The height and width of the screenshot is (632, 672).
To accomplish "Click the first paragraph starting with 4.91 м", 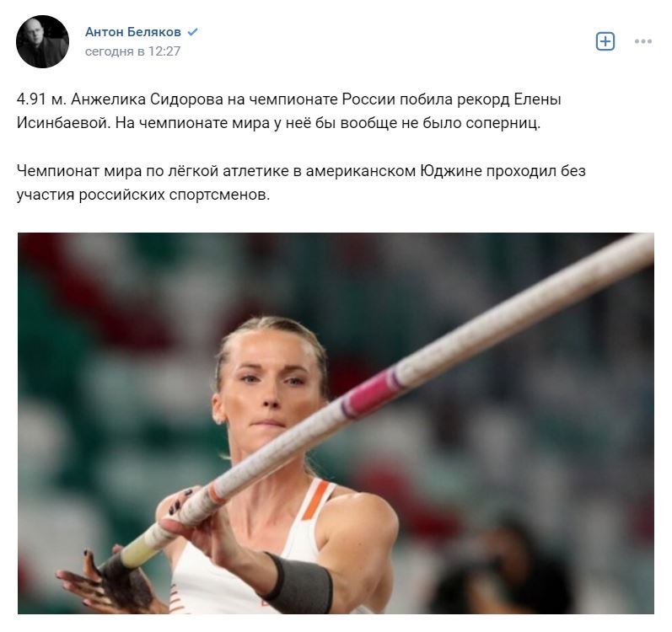I will (x=289, y=111).
